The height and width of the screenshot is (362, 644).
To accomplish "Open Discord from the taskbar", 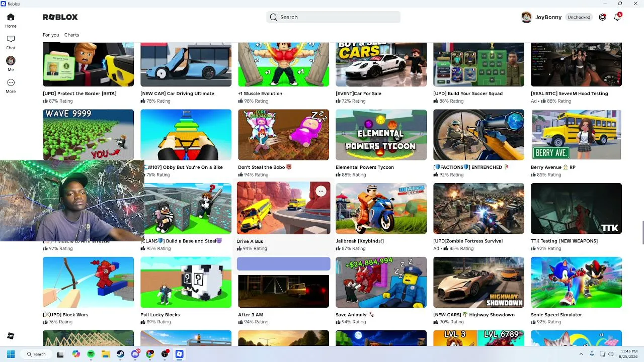I will (135, 354).
